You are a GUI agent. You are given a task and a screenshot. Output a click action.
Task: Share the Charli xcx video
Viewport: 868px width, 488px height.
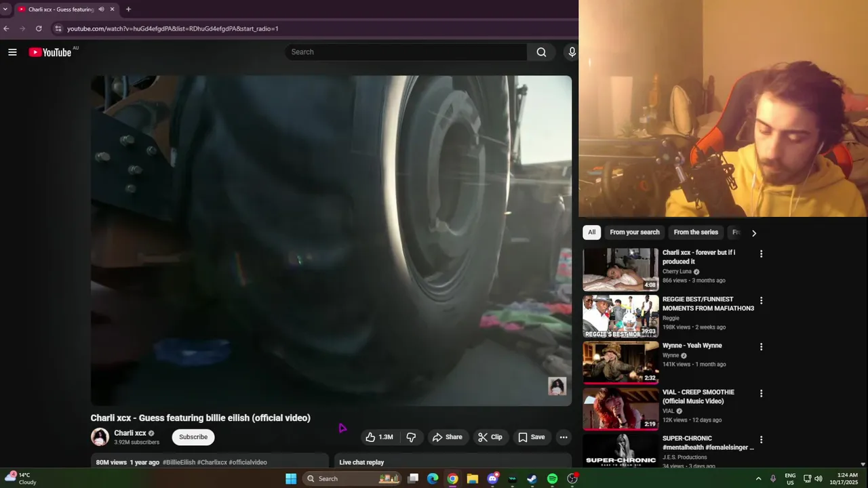(448, 437)
